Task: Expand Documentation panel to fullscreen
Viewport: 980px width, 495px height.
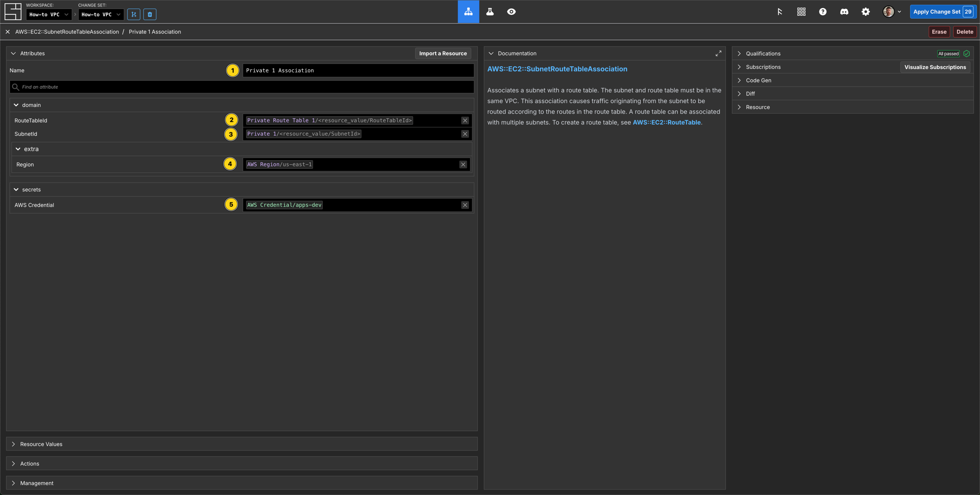Action: coord(718,54)
